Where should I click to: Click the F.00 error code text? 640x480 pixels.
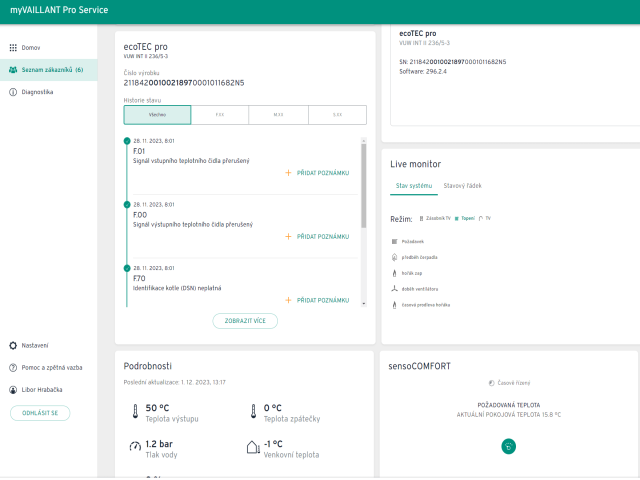140,215
